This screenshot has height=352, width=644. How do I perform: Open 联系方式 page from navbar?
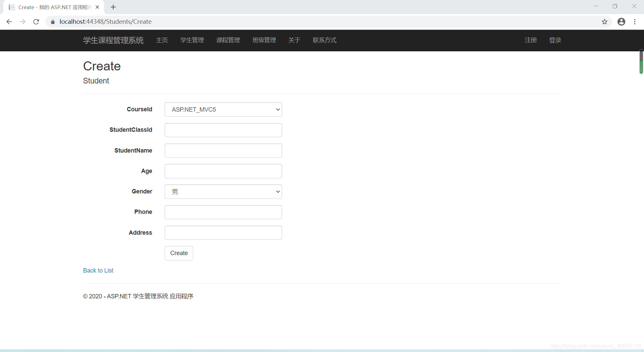[x=324, y=40]
